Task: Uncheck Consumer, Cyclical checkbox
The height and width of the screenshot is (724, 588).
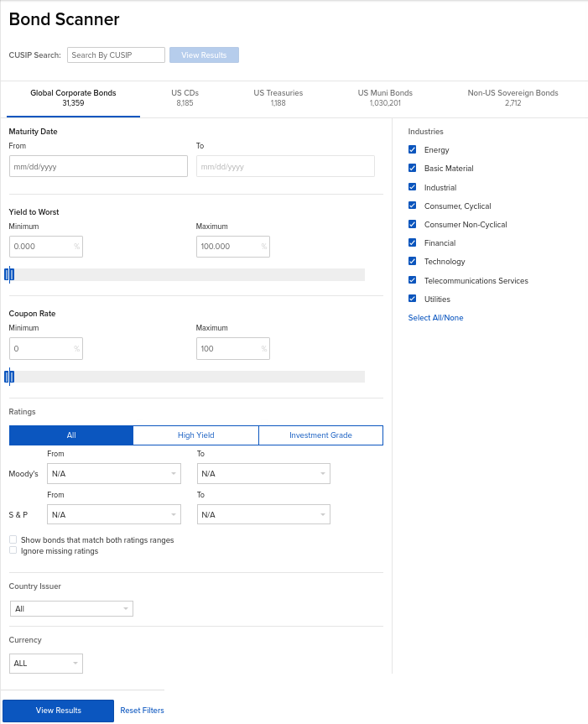Action: pos(412,206)
